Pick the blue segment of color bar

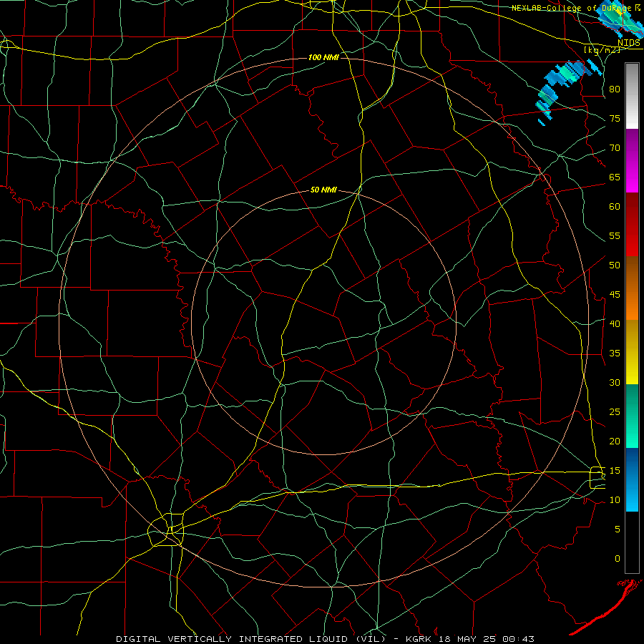click(632, 479)
